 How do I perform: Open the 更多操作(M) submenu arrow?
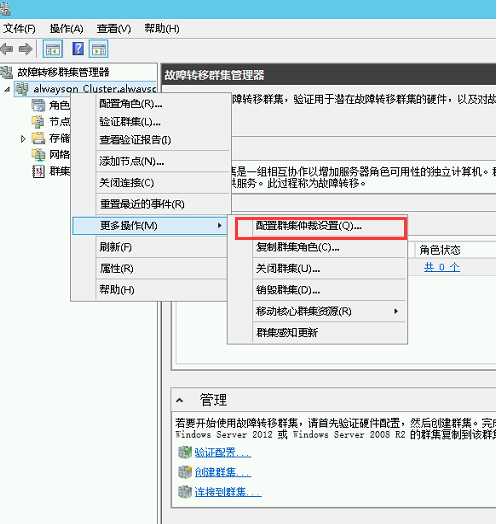click(x=220, y=226)
